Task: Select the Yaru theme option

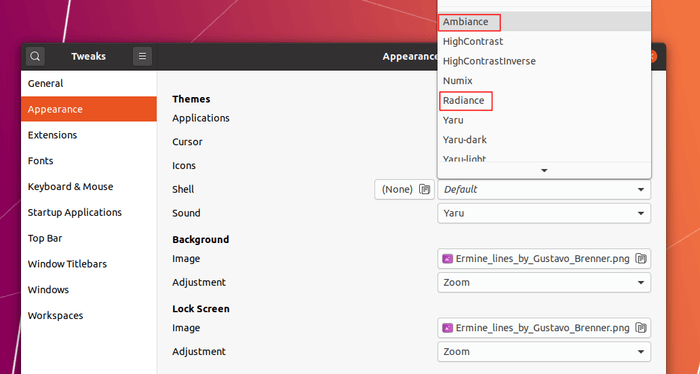Action: [544, 120]
